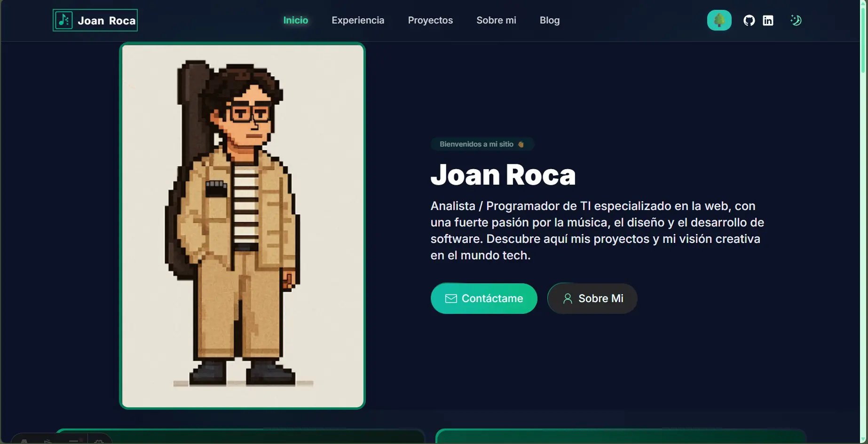Toggle dark mode with the moon icon

796,20
